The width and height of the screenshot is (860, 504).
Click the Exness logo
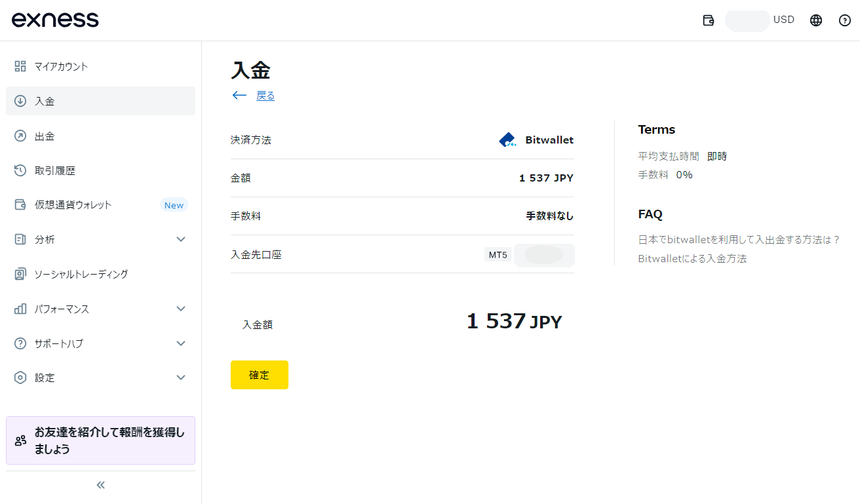55,20
